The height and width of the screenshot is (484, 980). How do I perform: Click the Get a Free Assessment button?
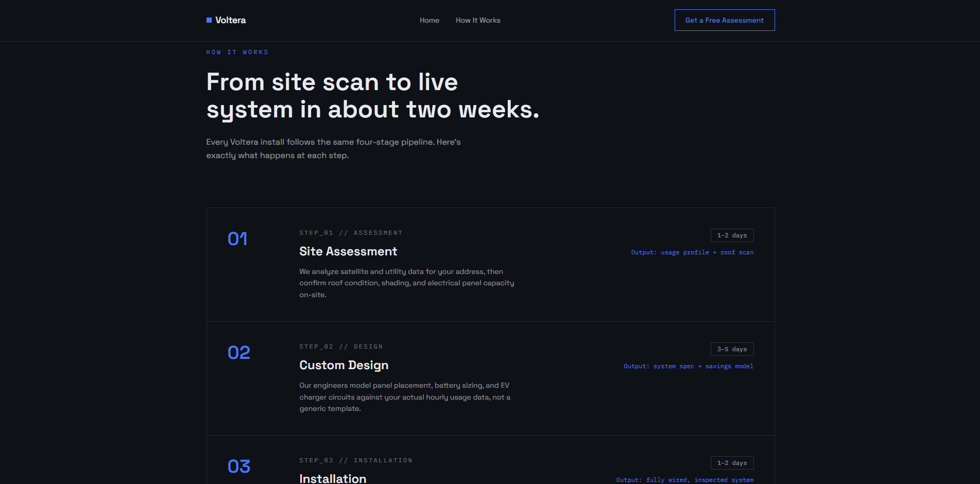[x=725, y=20]
